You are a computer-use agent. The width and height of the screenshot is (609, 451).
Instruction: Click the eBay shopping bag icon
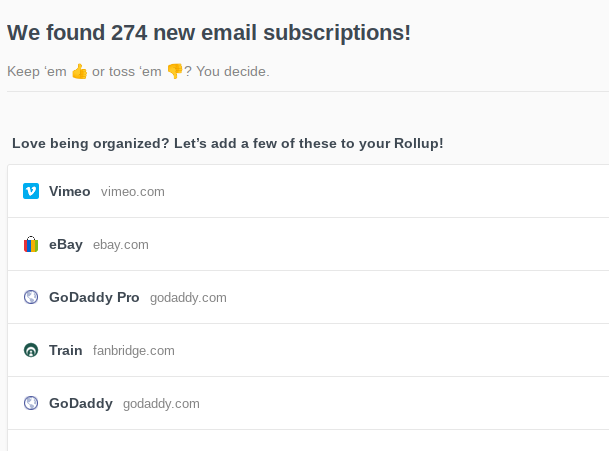click(x=31, y=244)
